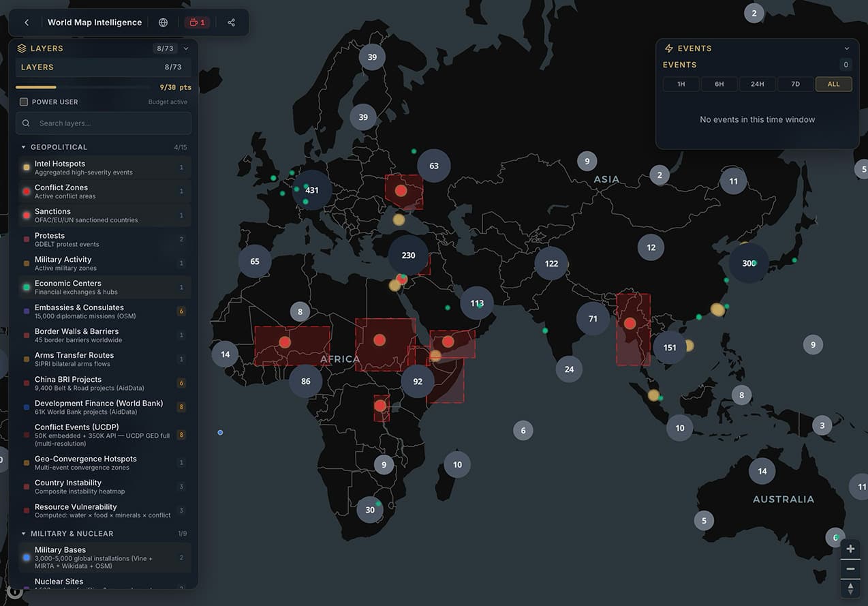The width and height of the screenshot is (868, 606).
Task: Enable the Power User checkbox
Action: click(24, 102)
